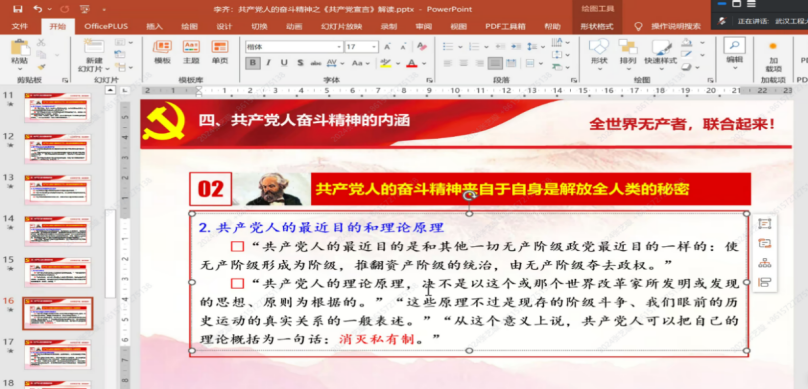Open the 动画 ribbon tab

294,26
